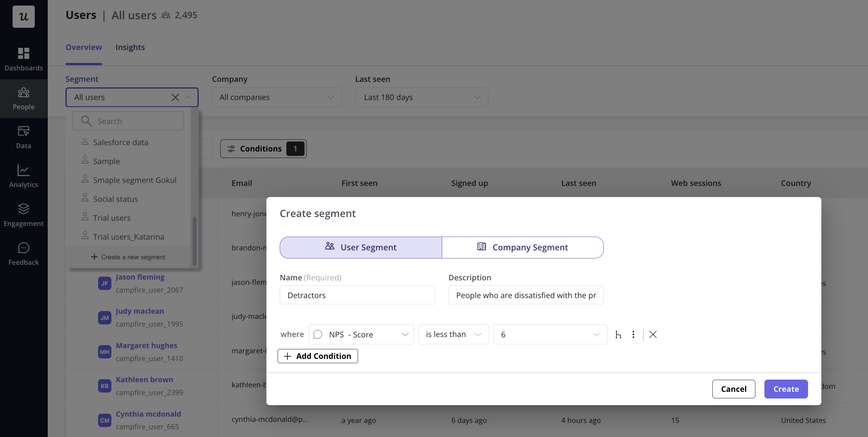Image resolution: width=868 pixels, height=437 pixels.
Task: Open Dashboards from the sidebar
Action: tap(23, 59)
